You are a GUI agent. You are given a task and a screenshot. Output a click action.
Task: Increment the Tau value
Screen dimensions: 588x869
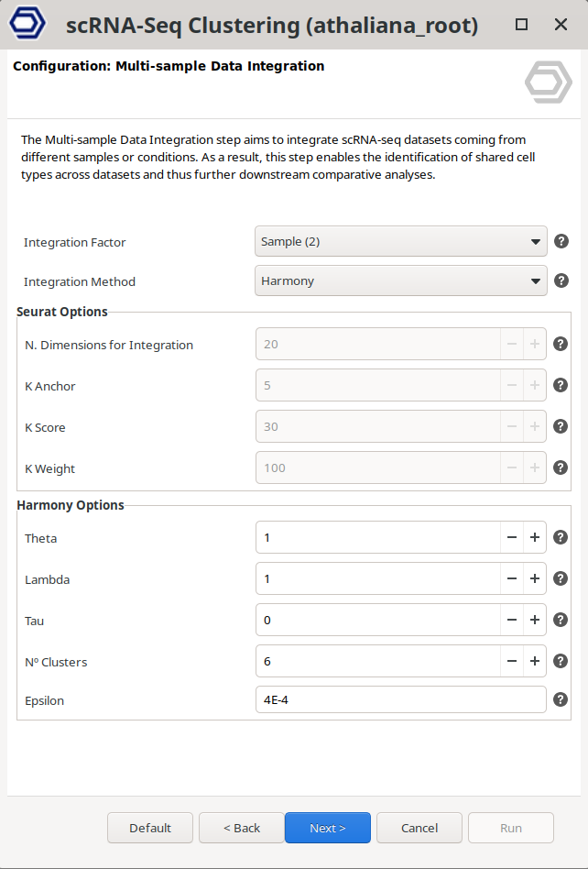click(535, 621)
